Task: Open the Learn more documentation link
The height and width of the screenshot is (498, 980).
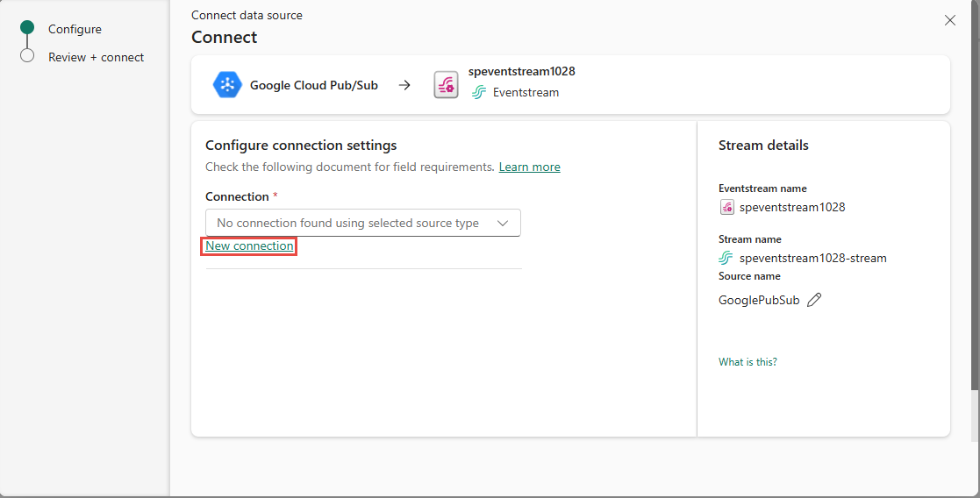Action: 529,167
